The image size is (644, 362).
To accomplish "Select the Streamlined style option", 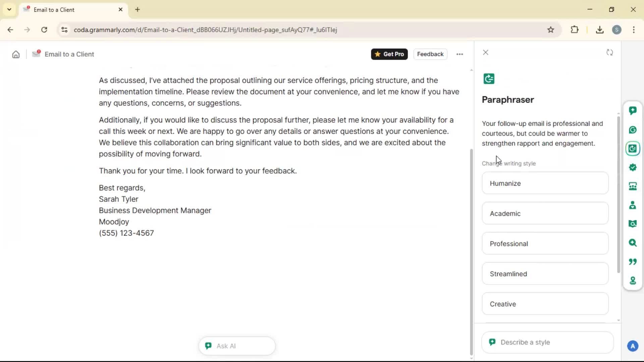I will 545,274.
